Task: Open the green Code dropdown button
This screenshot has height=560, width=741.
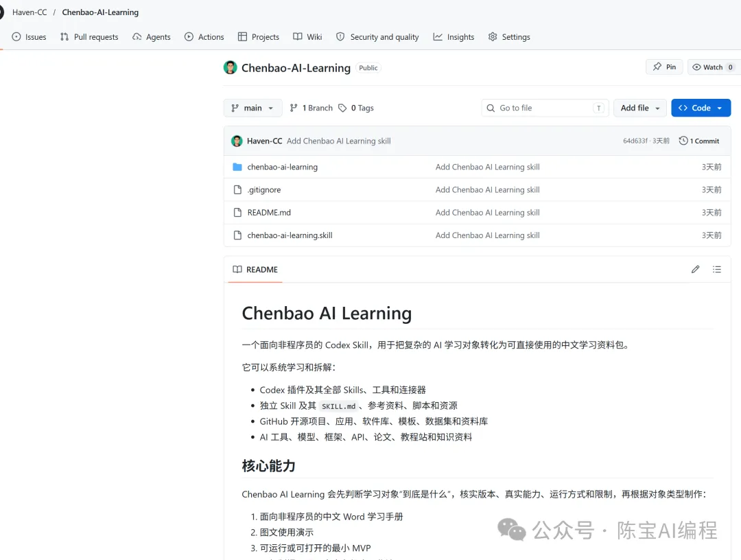Action: click(701, 108)
